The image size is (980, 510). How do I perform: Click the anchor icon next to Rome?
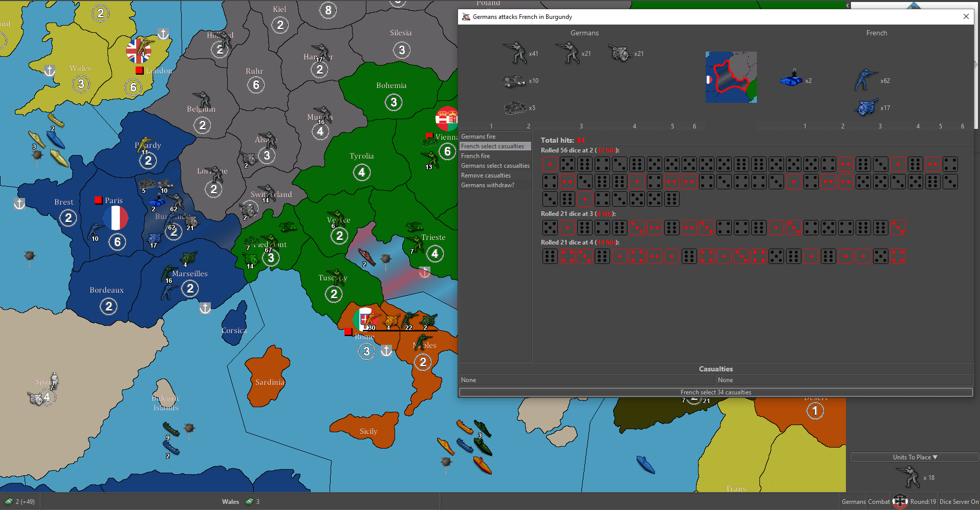(386, 351)
